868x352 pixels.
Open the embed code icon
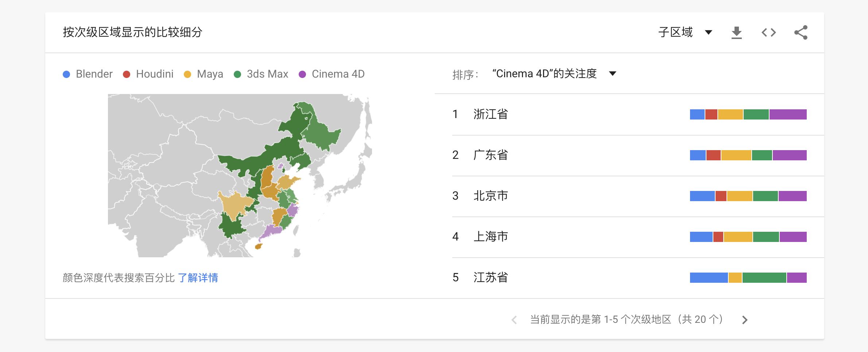click(x=769, y=33)
